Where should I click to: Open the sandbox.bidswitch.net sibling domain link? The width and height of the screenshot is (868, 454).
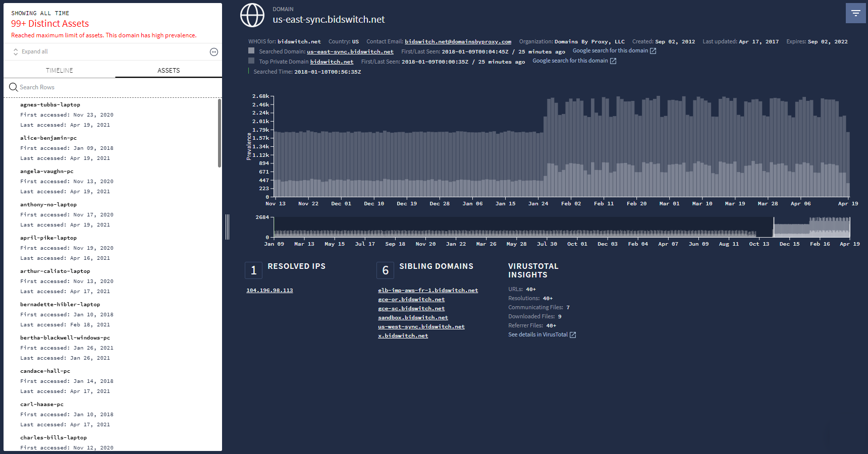pos(412,317)
